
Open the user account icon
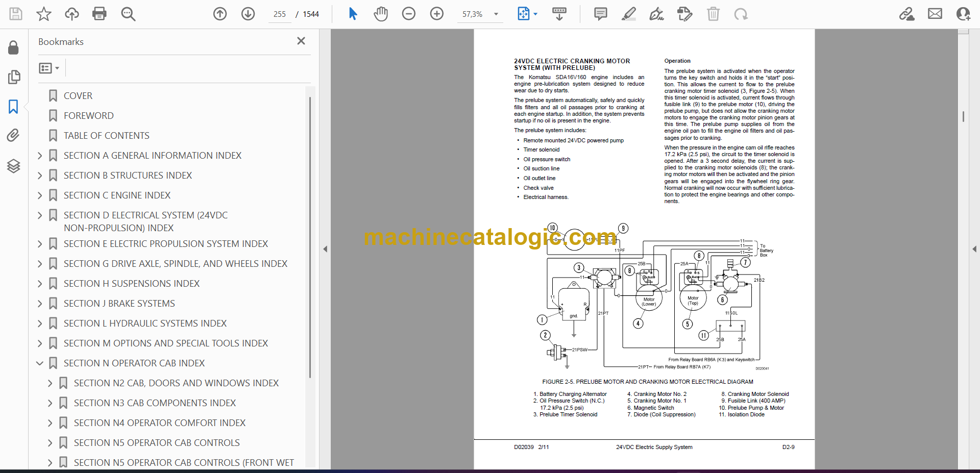[x=963, y=14]
